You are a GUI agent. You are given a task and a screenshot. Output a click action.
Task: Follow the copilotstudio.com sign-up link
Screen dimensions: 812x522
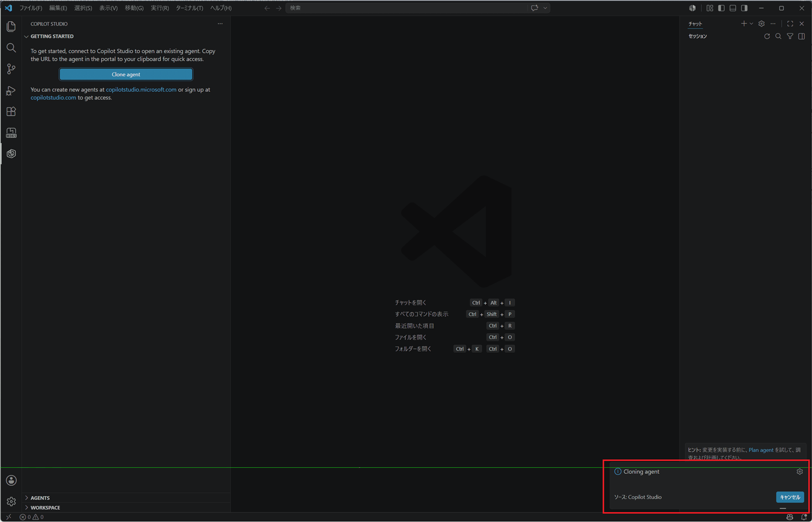pyautogui.click(x=53, y=98)
